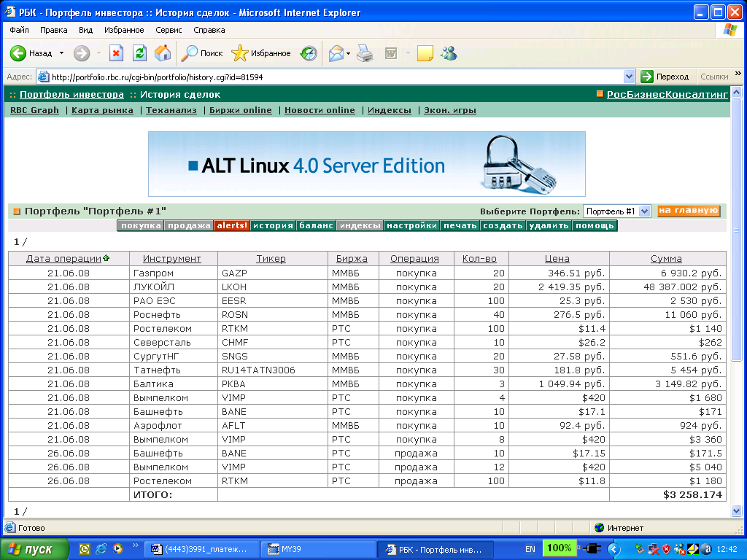This screenshot has width=747, height=560.
Task: Click the пуск Start button
Action: pyautogui.click(x=34, y=549)
